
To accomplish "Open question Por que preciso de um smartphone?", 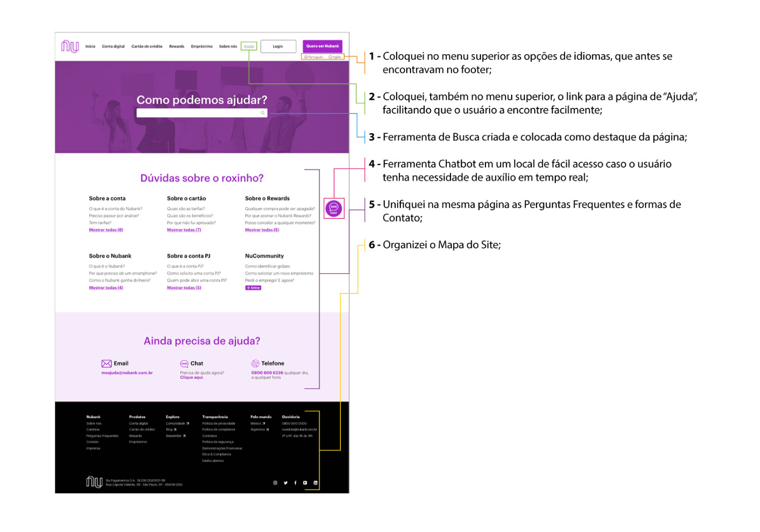I will click(x=123, y=274).
